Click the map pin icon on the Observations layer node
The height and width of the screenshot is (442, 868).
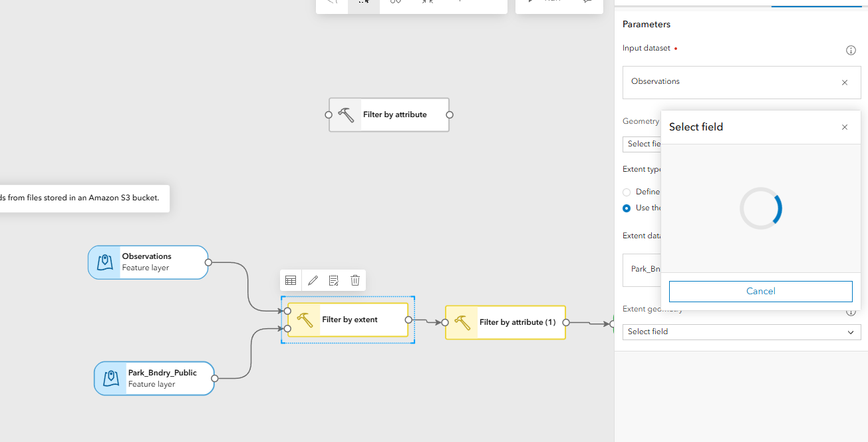[105, 262]
